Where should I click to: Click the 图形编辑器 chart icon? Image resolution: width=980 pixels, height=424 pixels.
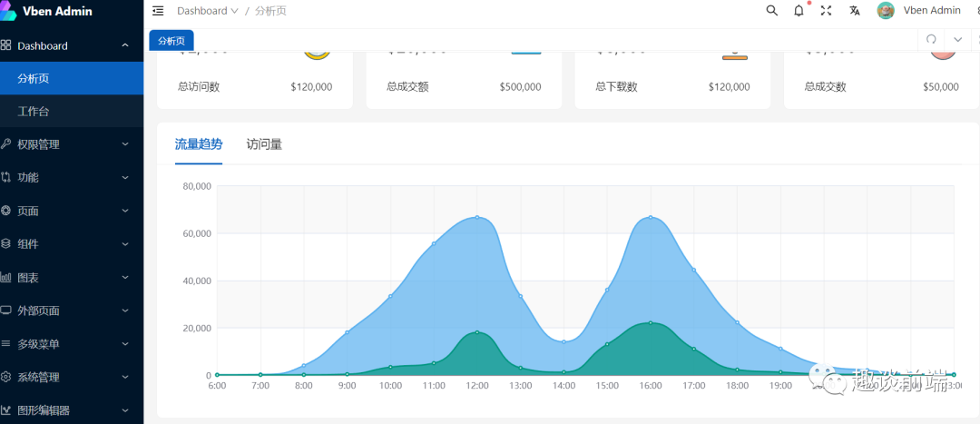point(5,410)
